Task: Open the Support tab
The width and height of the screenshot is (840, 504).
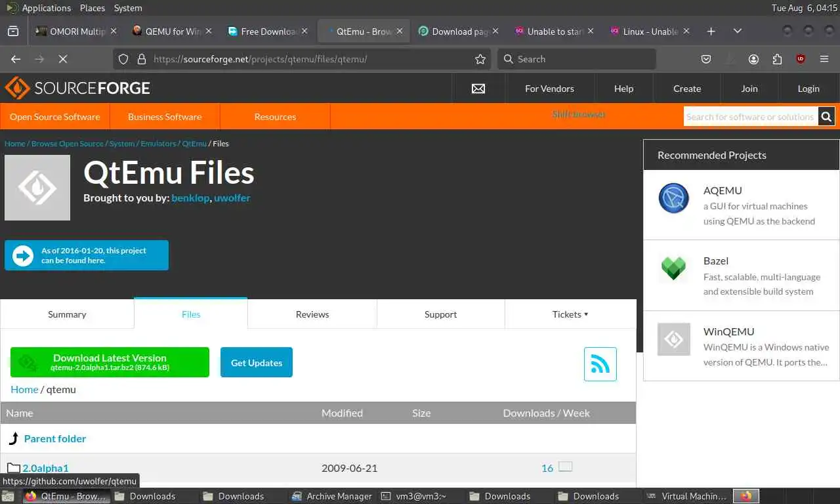Action: [x=440, y=314]
